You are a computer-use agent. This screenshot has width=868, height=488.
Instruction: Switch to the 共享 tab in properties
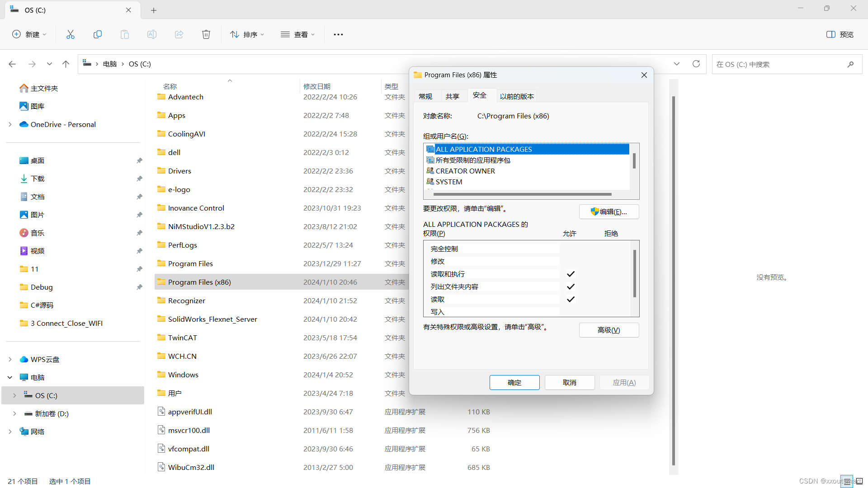452,96
